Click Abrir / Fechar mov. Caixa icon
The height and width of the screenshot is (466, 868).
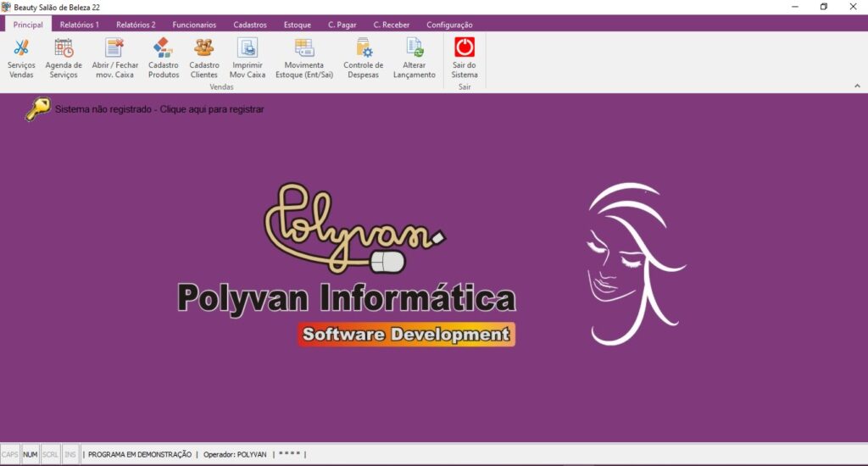point(114,47)
